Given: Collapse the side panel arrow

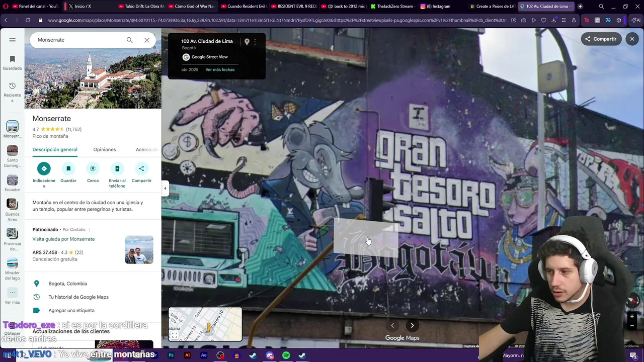Looking at the screenshot, I should [x=165, y=189].
